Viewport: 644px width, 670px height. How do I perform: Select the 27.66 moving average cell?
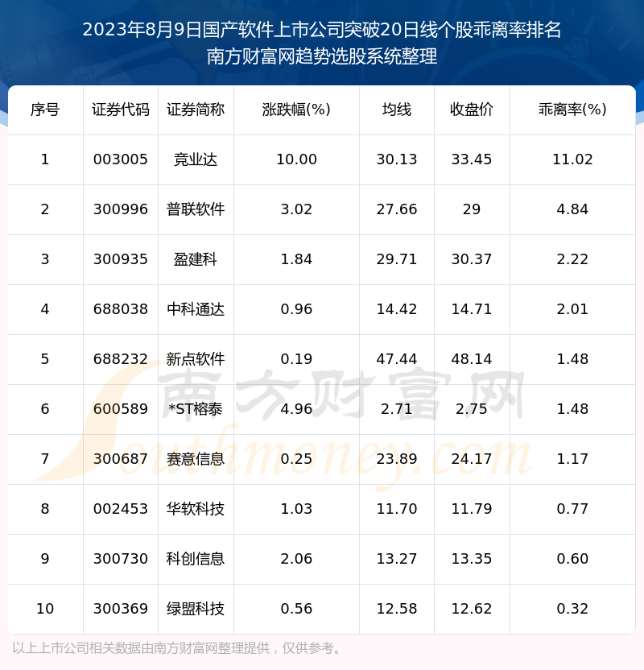[397, 209]
